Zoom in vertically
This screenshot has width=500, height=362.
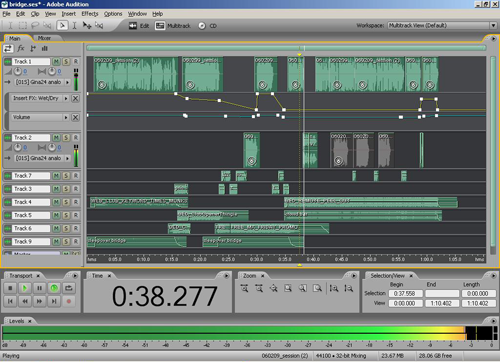(334, 288)
